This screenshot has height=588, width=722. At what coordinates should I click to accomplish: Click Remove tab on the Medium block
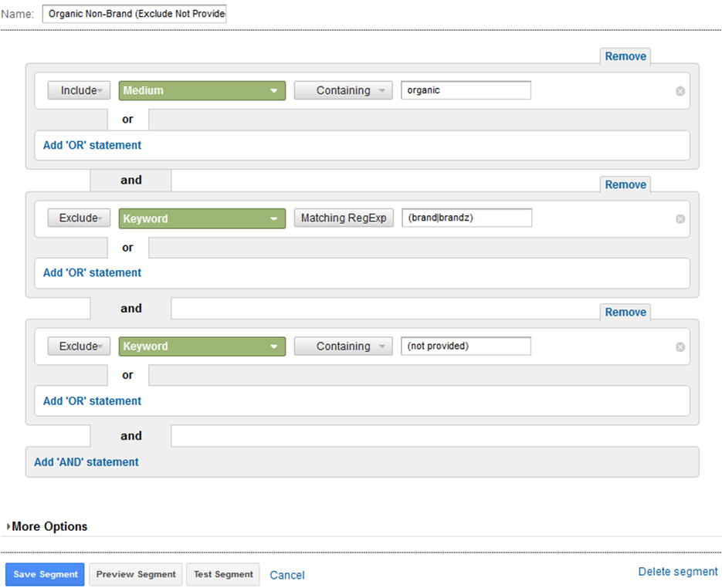point(625,56)
